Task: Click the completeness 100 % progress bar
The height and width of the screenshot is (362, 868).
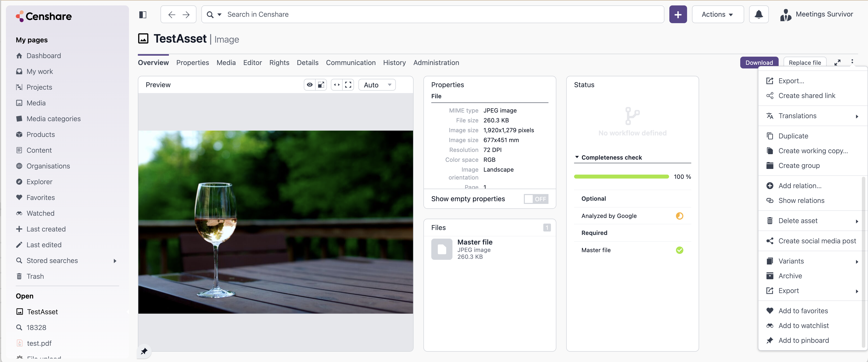Action: pos(621,177)
